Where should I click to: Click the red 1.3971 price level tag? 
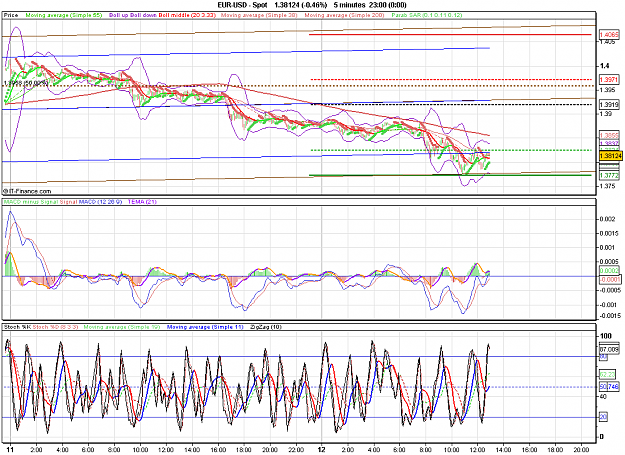(x=609, y=80)
